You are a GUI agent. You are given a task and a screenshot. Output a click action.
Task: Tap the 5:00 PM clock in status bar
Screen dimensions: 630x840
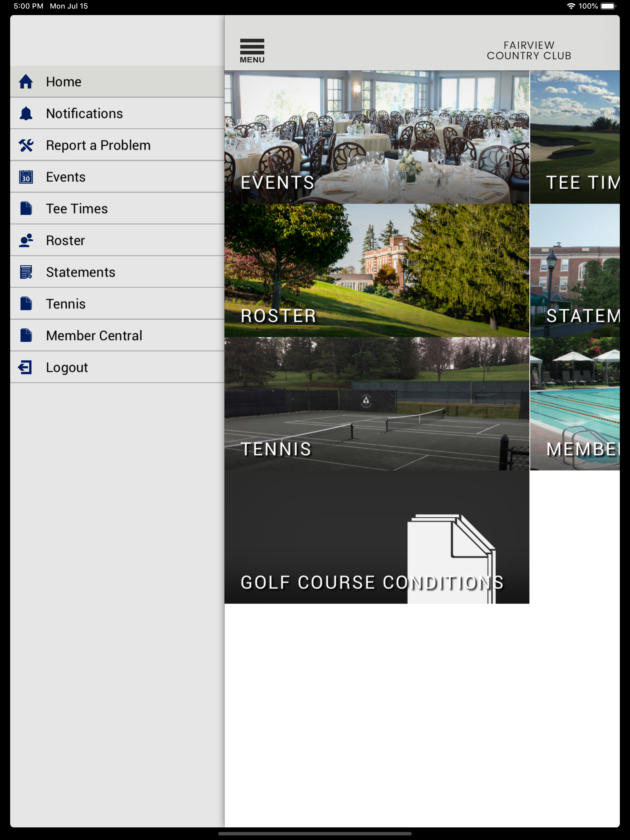point(29,6)
